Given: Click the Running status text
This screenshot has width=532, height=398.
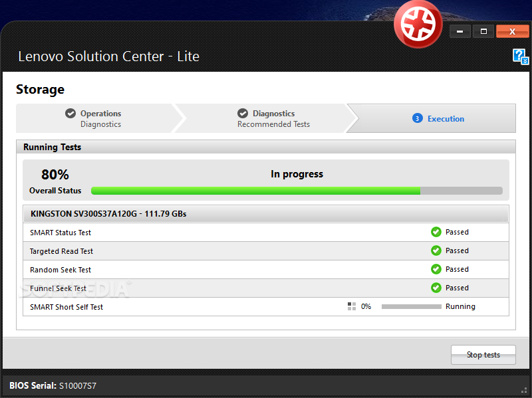Looking at the screenshot, I should pos(460,306).
